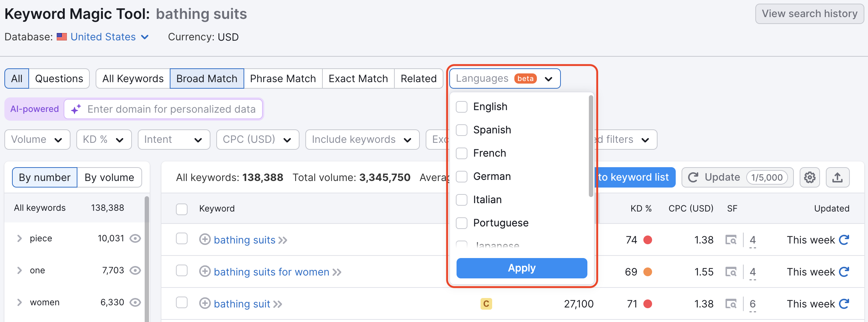Refresh metrics for the bathing suits row
This screenshot has width=868, height=322.
[844, 240]
